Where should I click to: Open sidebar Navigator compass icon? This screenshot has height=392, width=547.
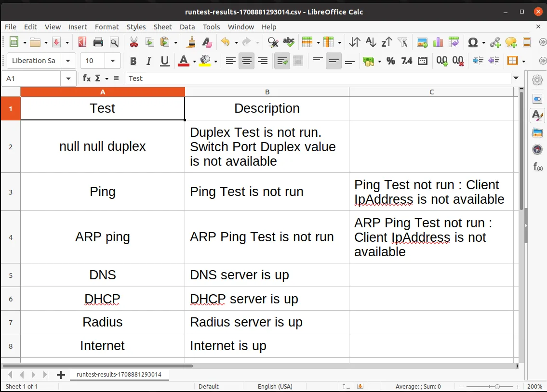[537, 149]
